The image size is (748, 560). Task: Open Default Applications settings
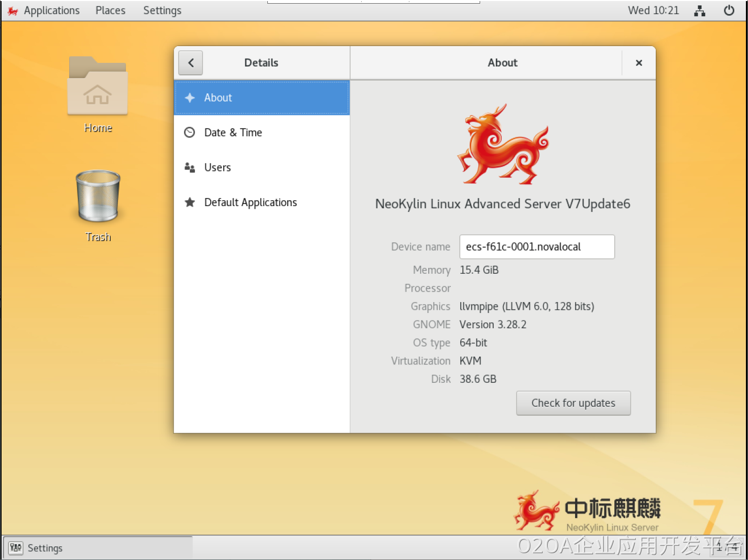[x=251, y=202]
